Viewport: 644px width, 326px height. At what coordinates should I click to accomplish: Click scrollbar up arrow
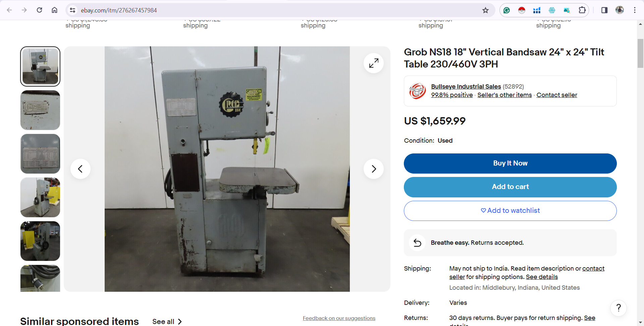640,24
